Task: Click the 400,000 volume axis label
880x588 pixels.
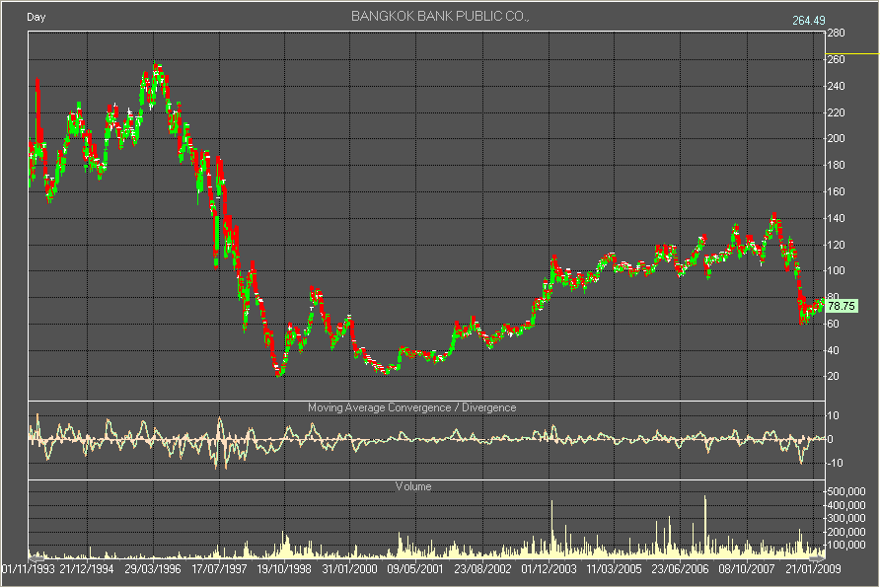Action: click(x=846, y=505)
